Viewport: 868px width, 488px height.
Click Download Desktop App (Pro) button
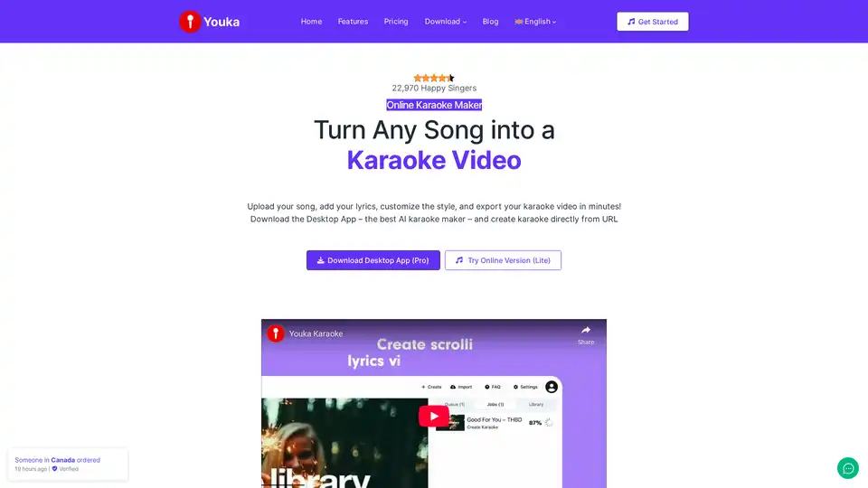[373, 260]
